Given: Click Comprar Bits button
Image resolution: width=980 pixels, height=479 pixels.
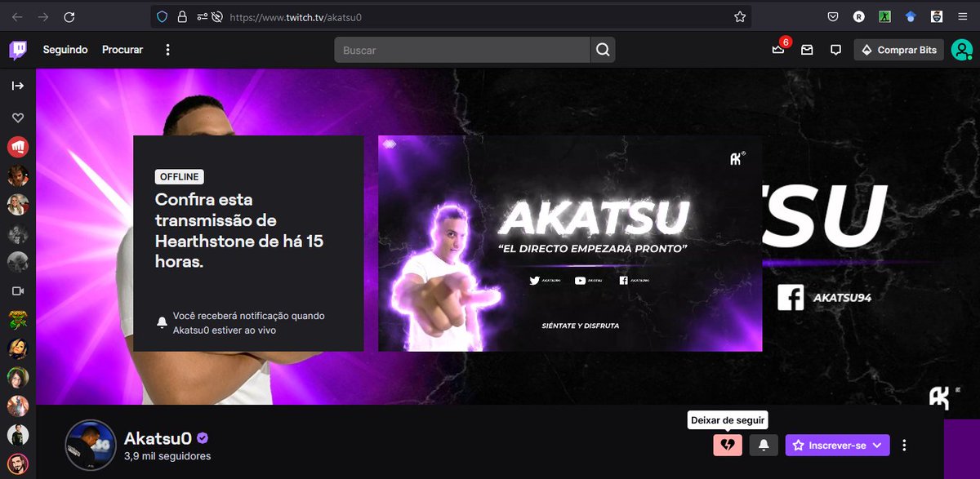Looking at the screenshot, I should pyautogui.click(x=899, y=50).
